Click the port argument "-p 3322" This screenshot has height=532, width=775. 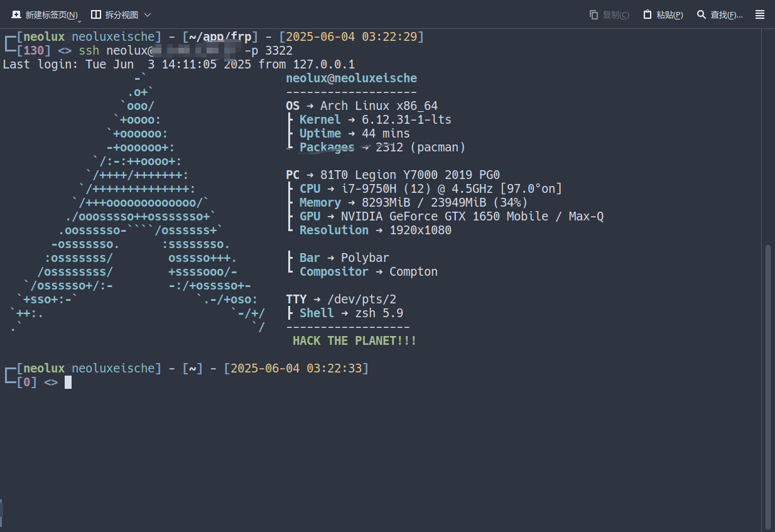(x=268, y=51)
